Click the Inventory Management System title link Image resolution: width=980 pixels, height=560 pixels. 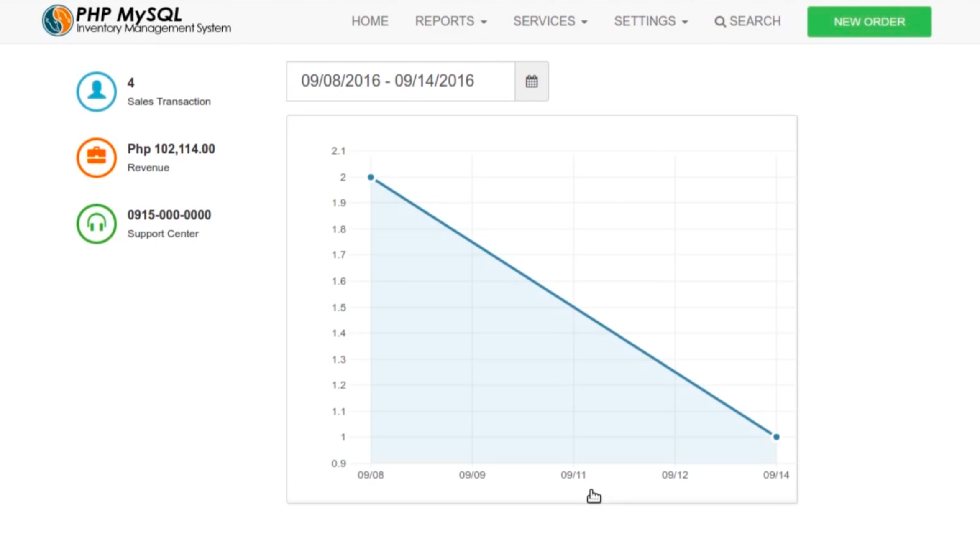(154, 28)
